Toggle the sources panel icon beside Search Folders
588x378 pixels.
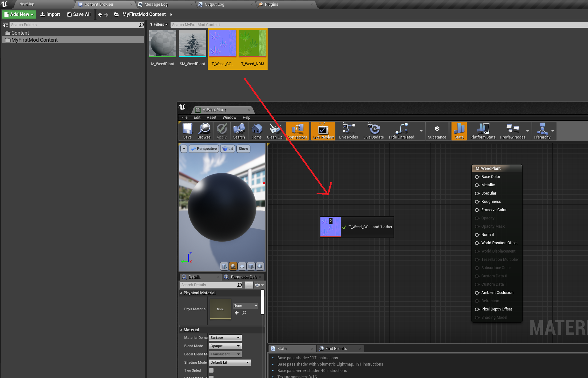tap(5, 25)
